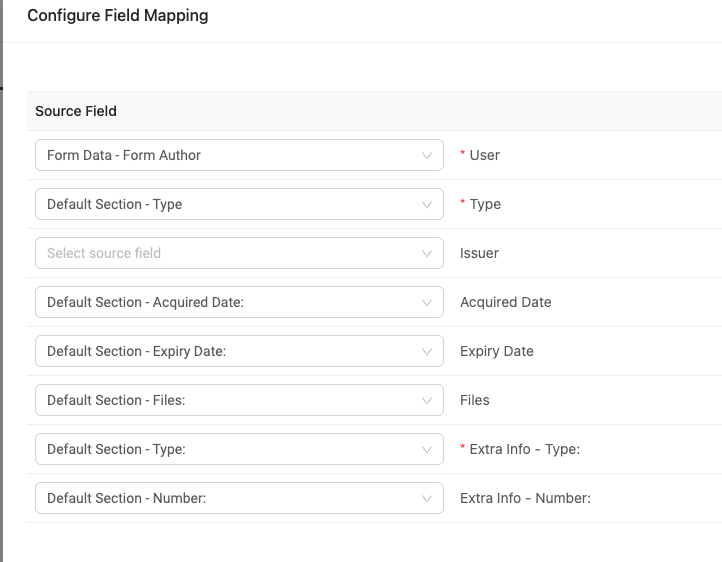Click the chevron arrow in the Files row
The height and width of the screenshot is (562, 722).
coord(427,400)
